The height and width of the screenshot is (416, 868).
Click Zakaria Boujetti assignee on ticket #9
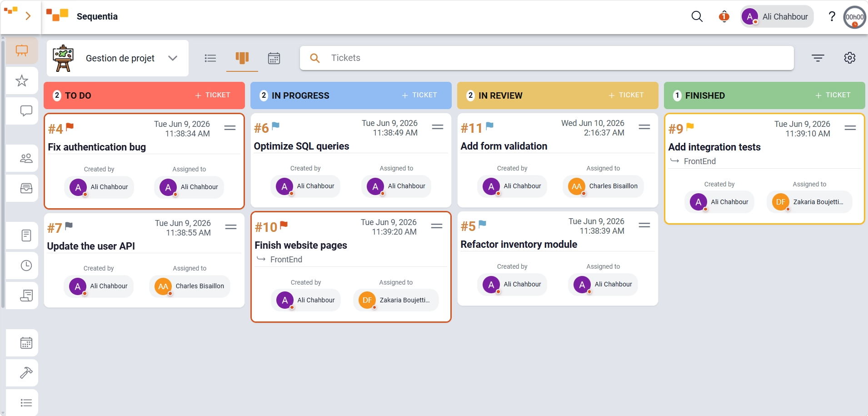(809, 202)
